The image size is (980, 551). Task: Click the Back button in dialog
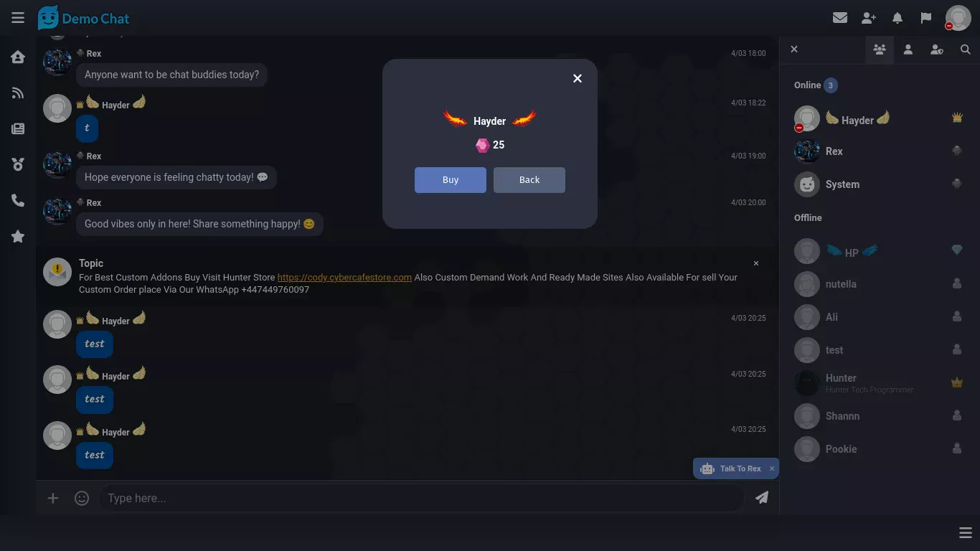pos(529,180)
